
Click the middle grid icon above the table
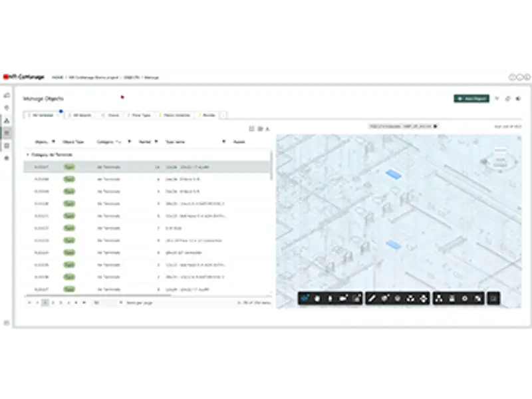[x=260, y=128]
